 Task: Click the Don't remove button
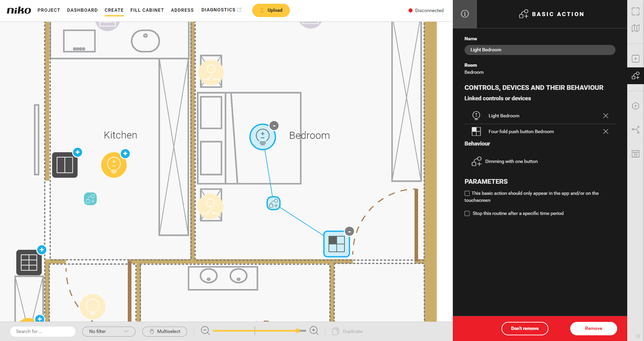525,328
